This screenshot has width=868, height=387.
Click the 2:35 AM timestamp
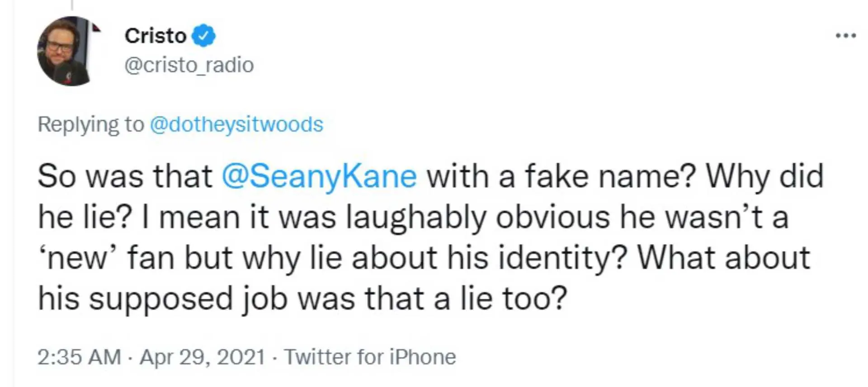point(79,357)
